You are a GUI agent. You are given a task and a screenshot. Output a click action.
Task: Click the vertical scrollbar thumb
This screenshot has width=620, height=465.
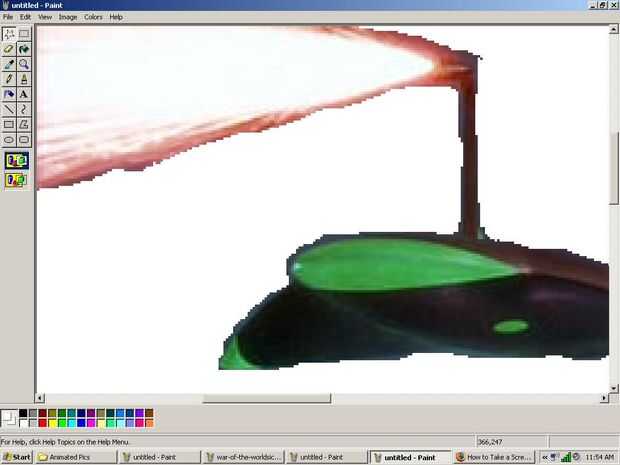pyautogui.click(x=614, y=168)
